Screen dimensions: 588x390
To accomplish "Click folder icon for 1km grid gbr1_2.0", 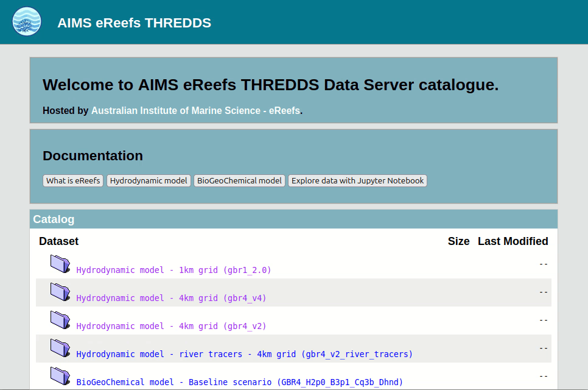I will click(60, 264).
